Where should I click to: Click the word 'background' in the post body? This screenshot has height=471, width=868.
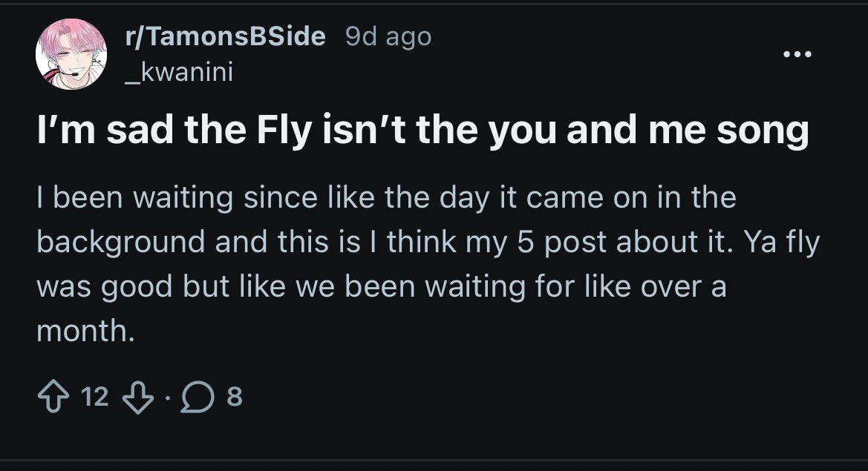pyautogui.click(x=121, y=243)
